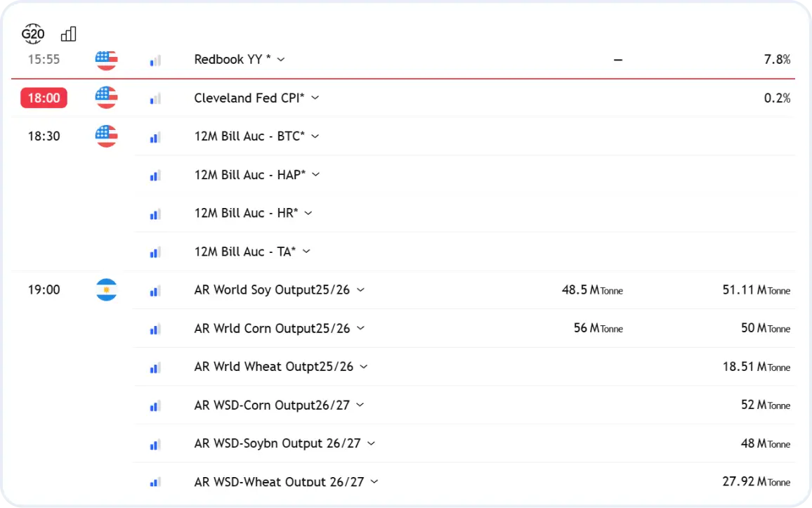Click the 51.11 M Tonne soy prior value
Image resolution: width=812 pixels, height=508 pixels.
(757, 290)
